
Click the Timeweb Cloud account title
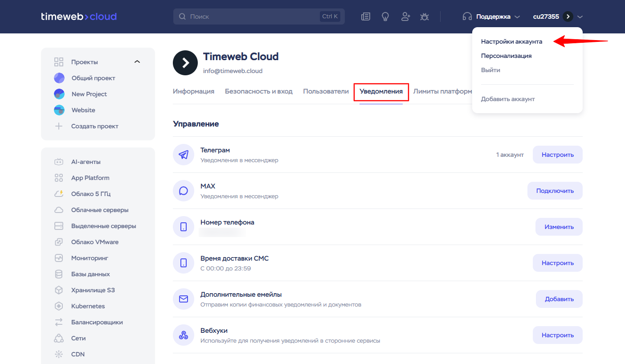tap(241, 57)
